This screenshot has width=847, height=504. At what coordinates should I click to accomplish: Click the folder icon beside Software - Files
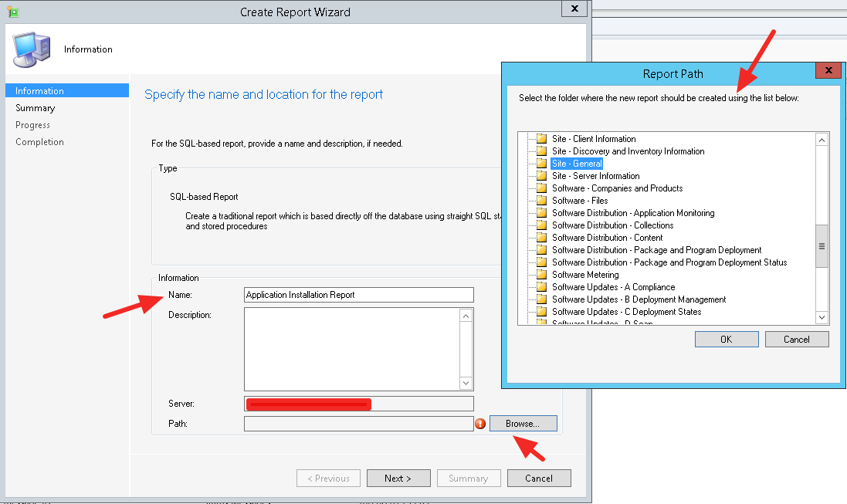click(x=541, y=201)
